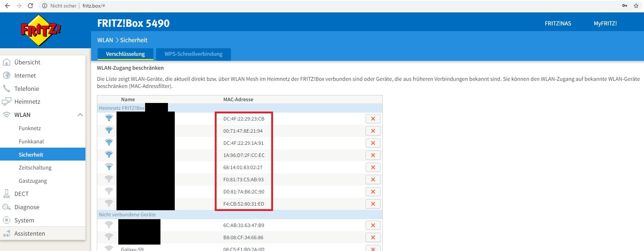
Task: Select Sicherheit submenu item
Action: tap(43, 154)
